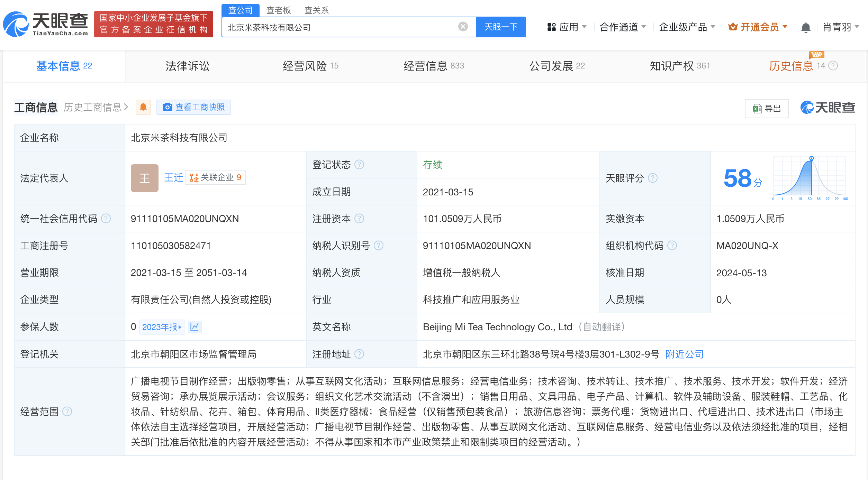Screen dimensions: 868x480
Task: Click help icon beside 统一社会信用代码
Action: (x=106, y=219)
